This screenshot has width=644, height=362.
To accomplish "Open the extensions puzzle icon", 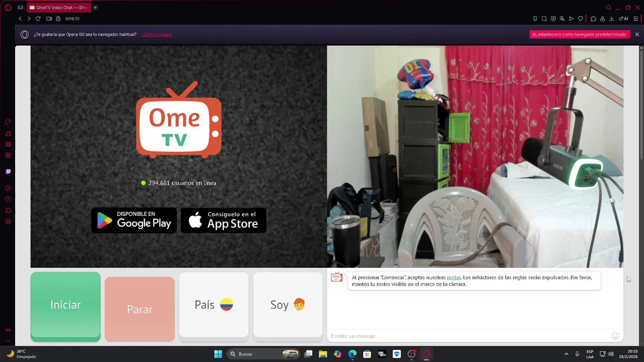I will 593,19.
